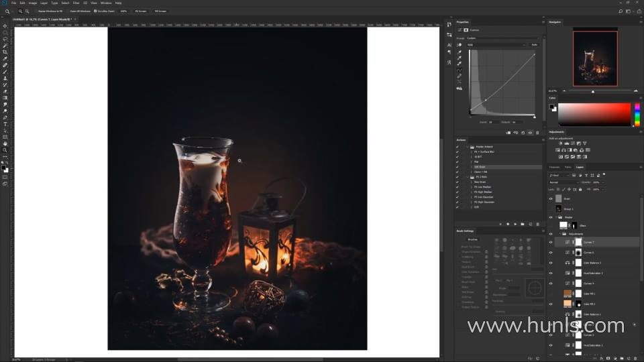Viewport: 644px width, 362px height.
Task: Switch to the Channels tab
Action: click(x=555, y=167)
